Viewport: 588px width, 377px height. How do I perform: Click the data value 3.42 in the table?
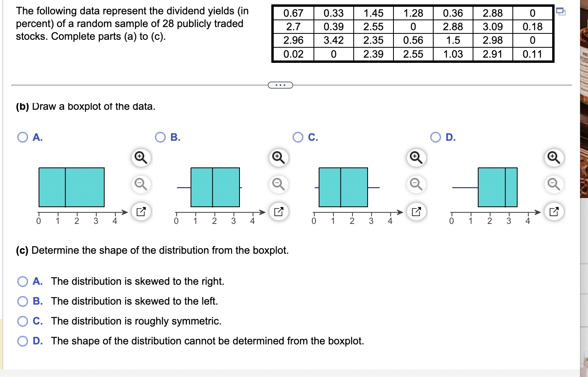(x=333, y=40)
